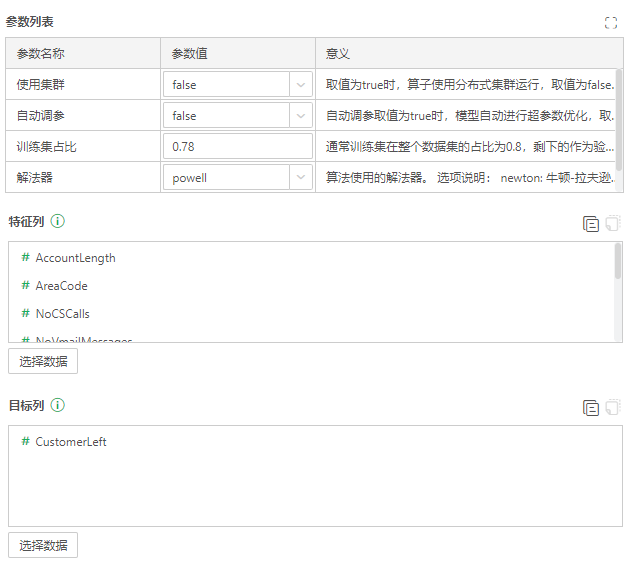Click the # icon beside CustomerLeft
The width and height of the screenshot is (640, 572).
(25, 441)
